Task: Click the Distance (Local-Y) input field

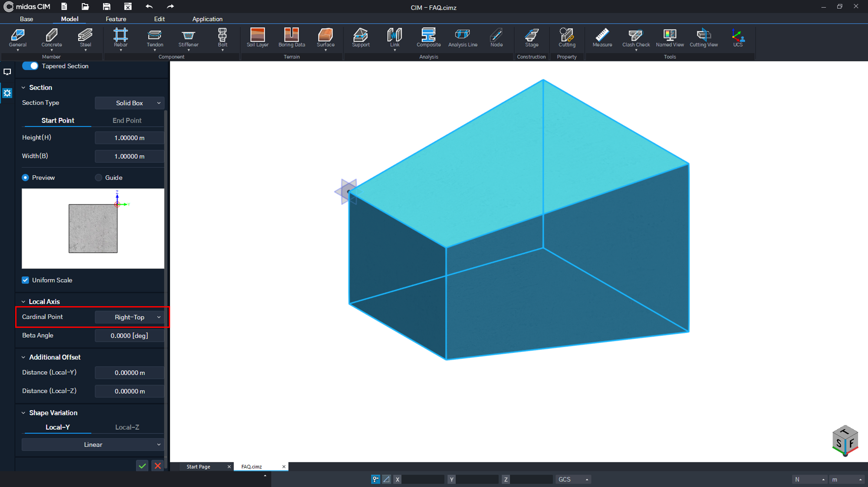Action: (x=129, y=373)
